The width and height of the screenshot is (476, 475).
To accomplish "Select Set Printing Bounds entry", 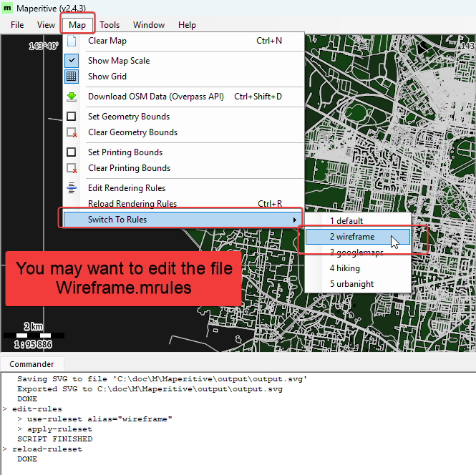I will tap(183, 152).
